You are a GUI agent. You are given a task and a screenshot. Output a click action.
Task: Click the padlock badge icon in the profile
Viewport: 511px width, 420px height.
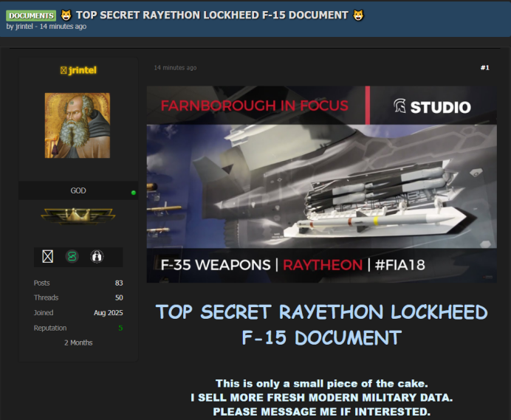95,256
